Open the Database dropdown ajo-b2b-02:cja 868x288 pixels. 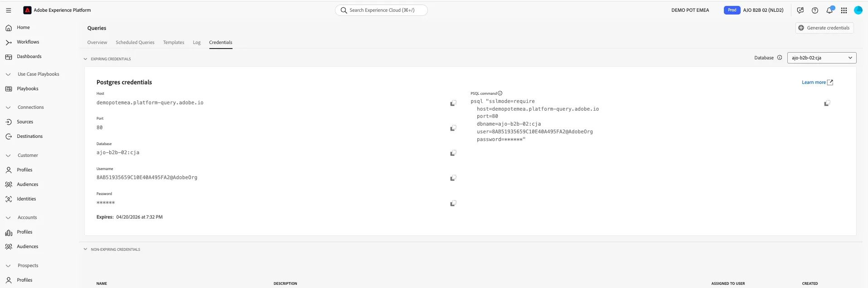(822, 58)
